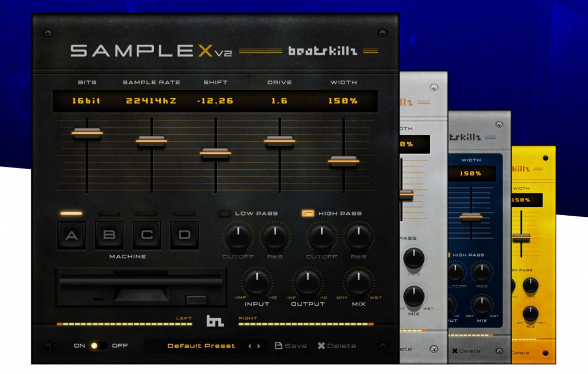Delete the current preset in black window

click(336, 345)
